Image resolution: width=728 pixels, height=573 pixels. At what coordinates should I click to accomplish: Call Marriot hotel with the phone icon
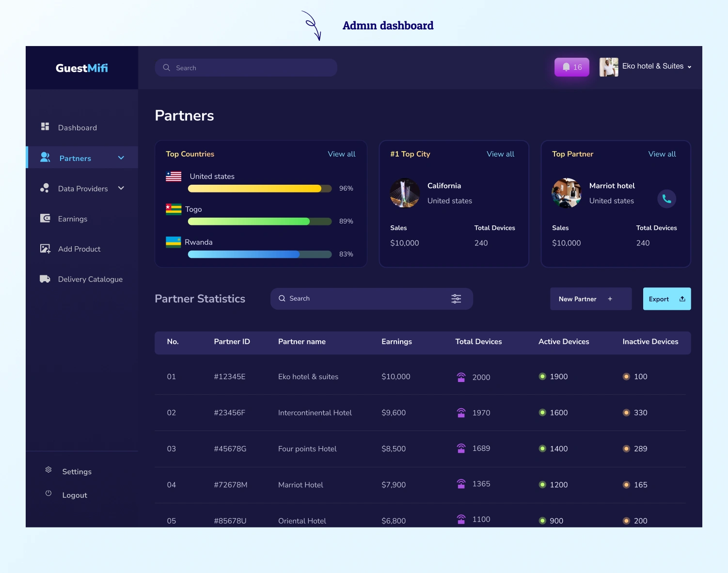[667, 199]
